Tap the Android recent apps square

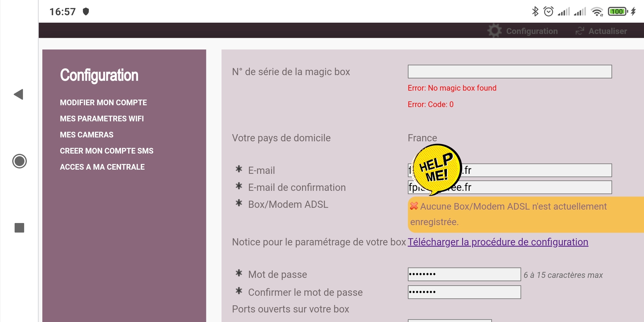19,228
